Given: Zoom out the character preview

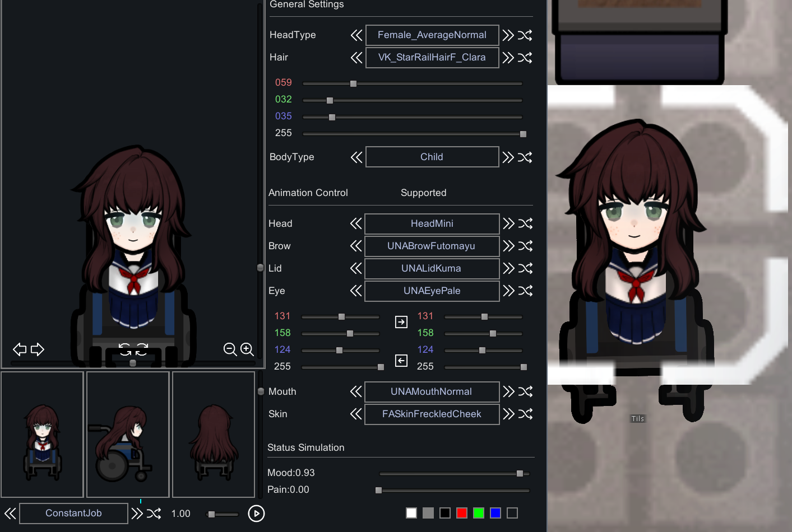Looking at the screenshot, I should pos(230,349).
